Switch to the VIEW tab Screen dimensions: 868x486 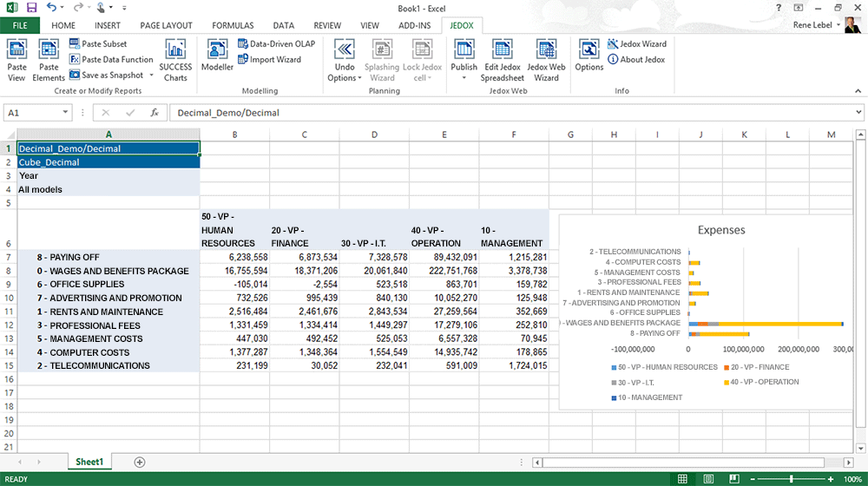(370, 25)
